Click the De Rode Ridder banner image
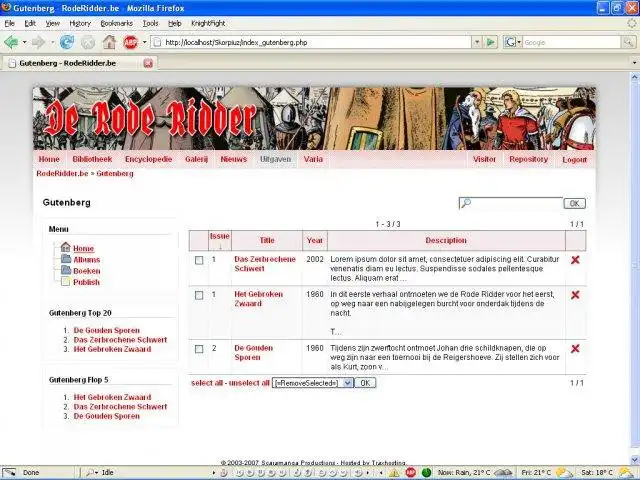 click(x=314, y=118)
